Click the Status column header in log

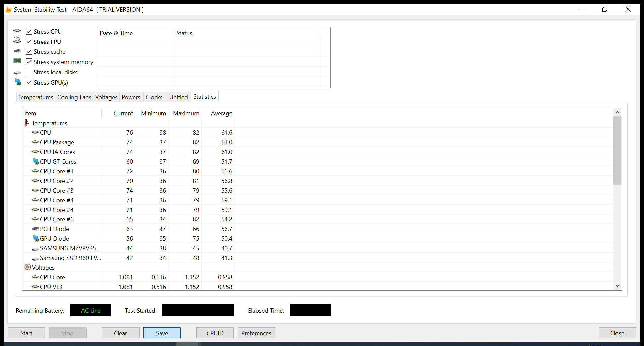tap(247, 33)
